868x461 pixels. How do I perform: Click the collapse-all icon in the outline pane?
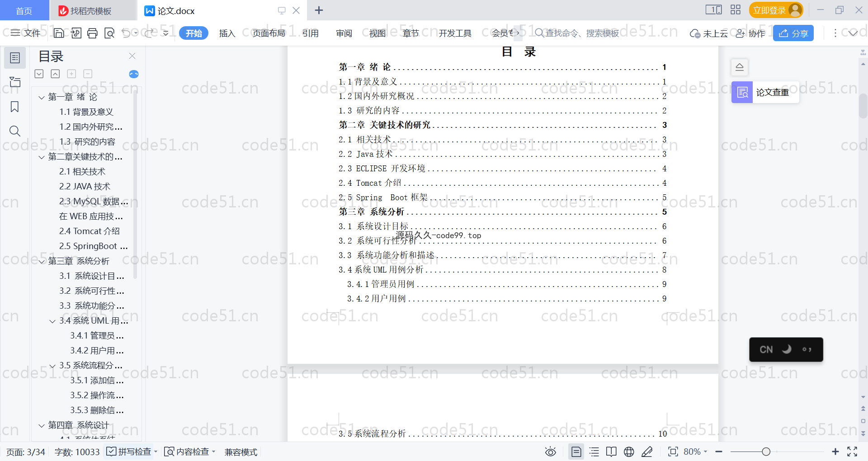pyautogui.click(x=55, y=74)
